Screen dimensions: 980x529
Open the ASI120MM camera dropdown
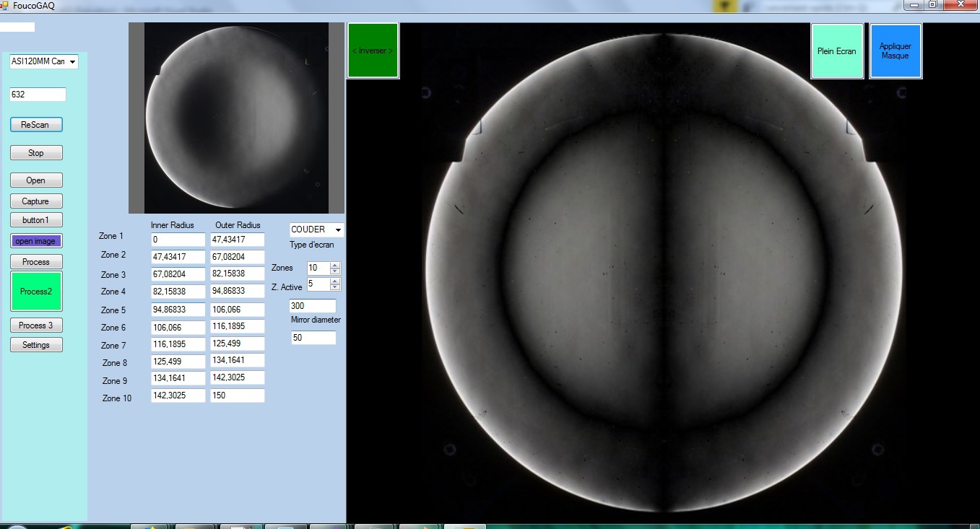coord(44,62)
